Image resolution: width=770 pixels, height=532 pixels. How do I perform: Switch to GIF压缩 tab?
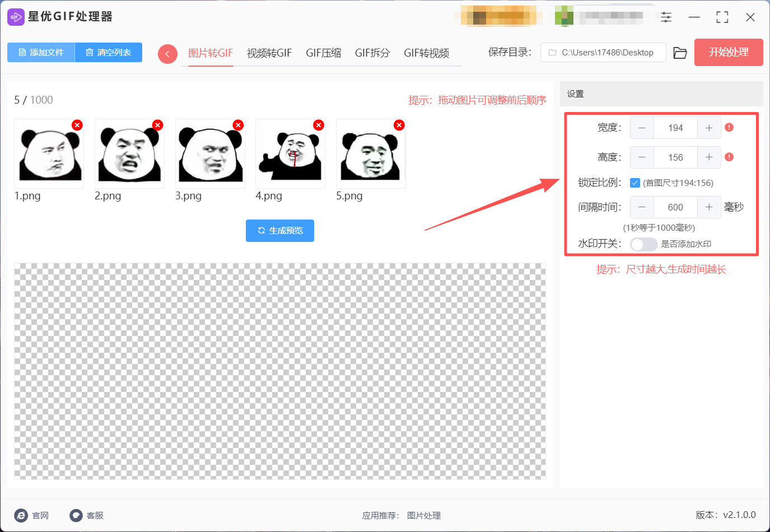pyautogui.click(x=324, y=53)
